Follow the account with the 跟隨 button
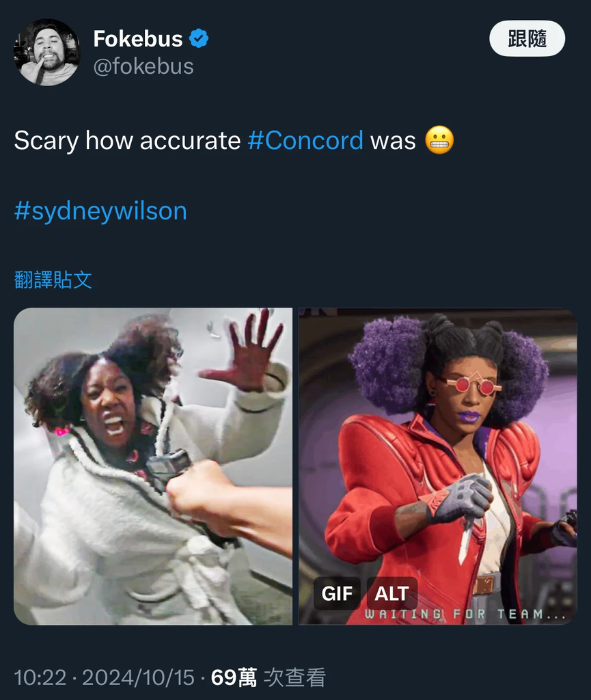591x700 pixels. [x=527, y=38]
